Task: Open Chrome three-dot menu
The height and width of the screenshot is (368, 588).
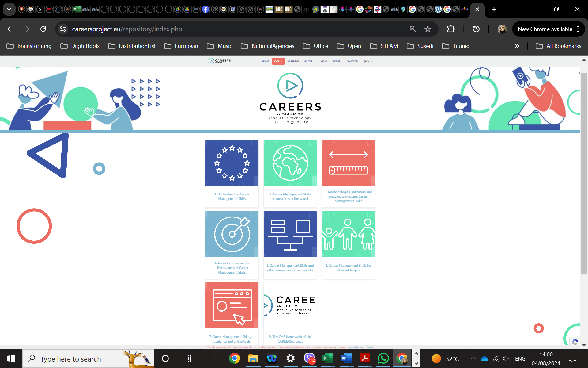Action: [578, 29]
